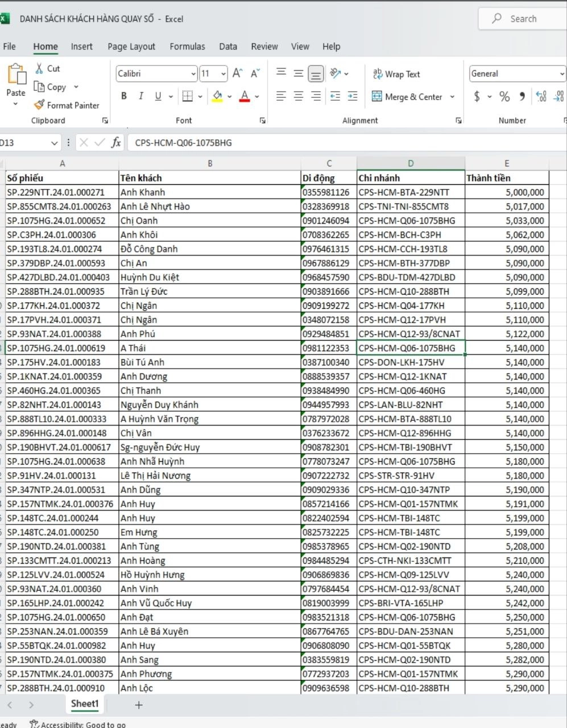Viewport: 567px width, 728px height.
Task: Click the Merge & Center button
Action: click(x=407, y=97)
